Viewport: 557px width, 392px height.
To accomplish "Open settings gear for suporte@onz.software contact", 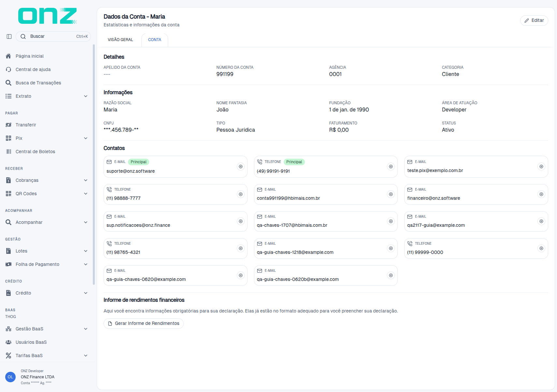I will [241, 167].
